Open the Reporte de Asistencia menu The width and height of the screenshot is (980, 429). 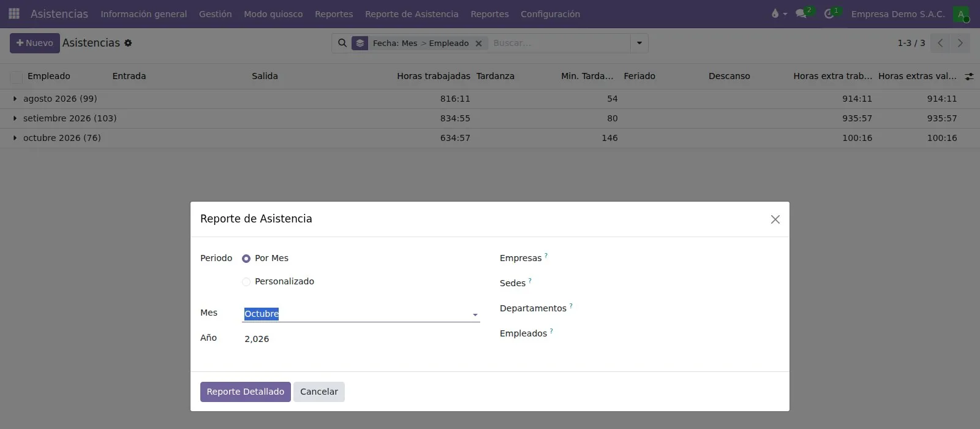click(412, 14)
